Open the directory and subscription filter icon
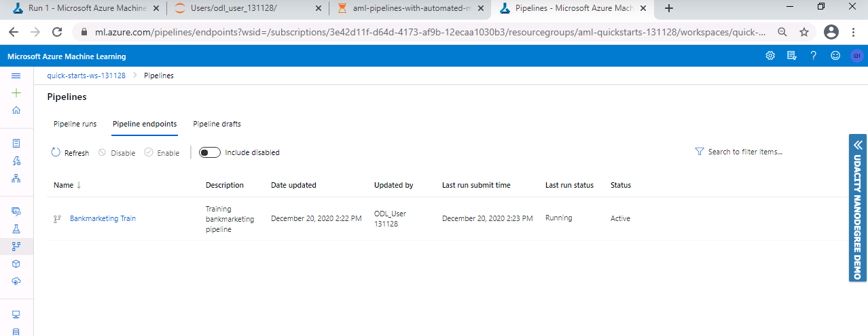868x336 pixels. 791,56
